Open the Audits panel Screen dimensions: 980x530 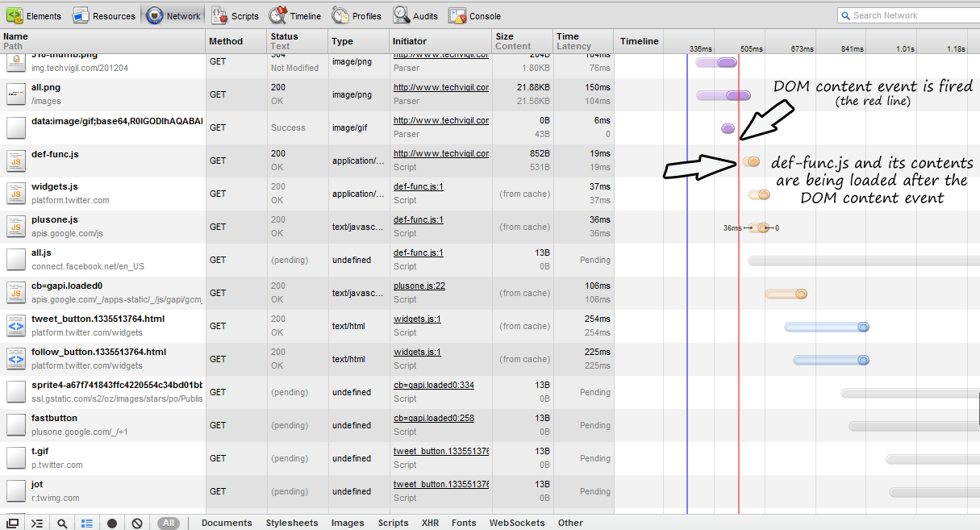click(x=416, y=15)
